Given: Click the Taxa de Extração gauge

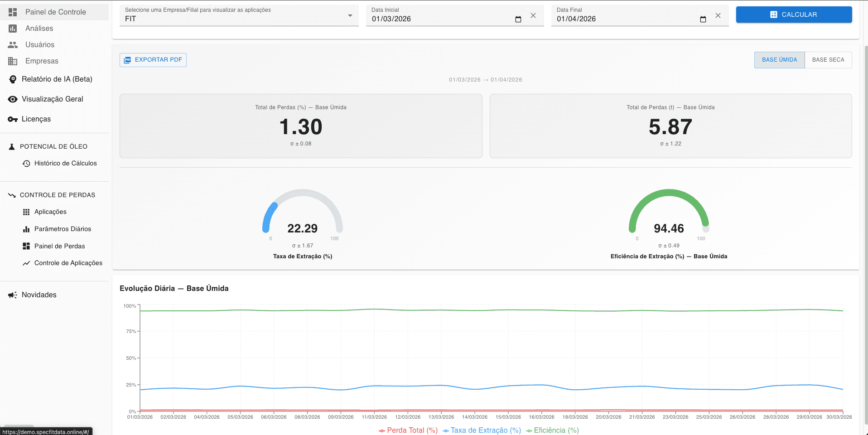Looking at the screenshot, I should pos(303,212).
